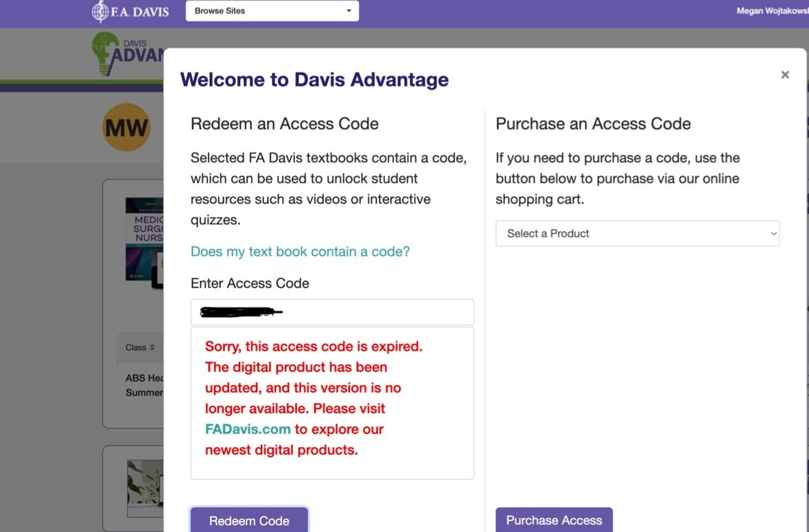
Task: Click the F.A. Davis wordmark text
Action: 141,12
